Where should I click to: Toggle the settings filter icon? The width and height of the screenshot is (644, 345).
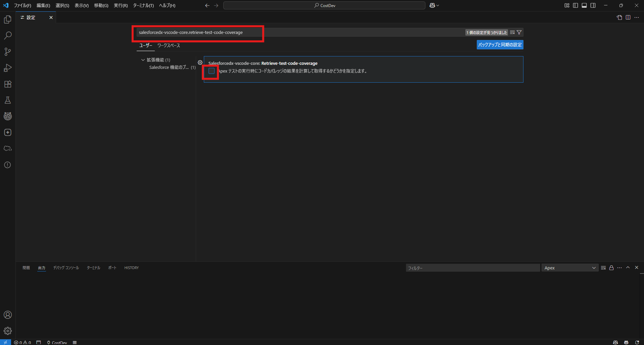519,32
